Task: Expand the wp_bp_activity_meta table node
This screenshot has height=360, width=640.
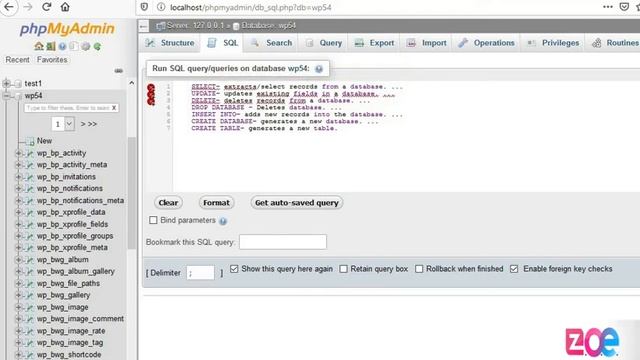Action: [x=18, y=165]
